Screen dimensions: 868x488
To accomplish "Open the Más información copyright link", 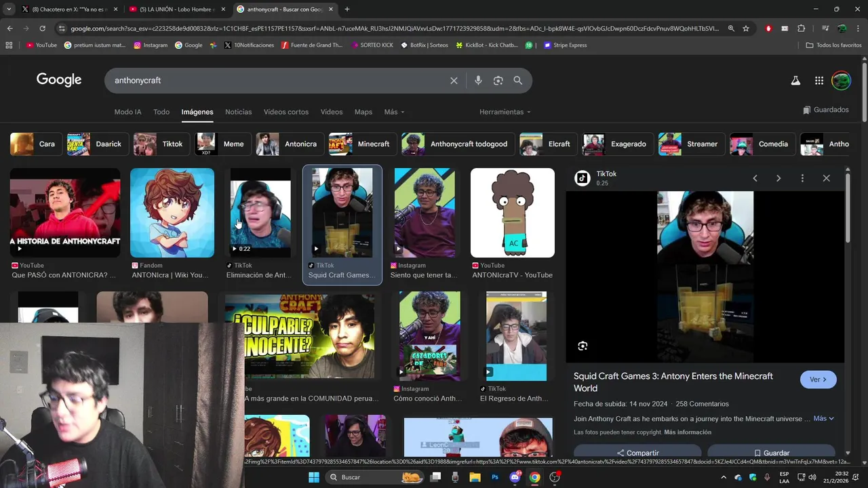I will click(688, 432).
